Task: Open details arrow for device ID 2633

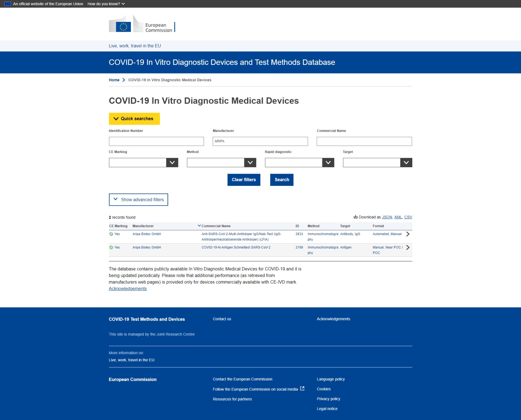Action: click(x=408, y=234)
